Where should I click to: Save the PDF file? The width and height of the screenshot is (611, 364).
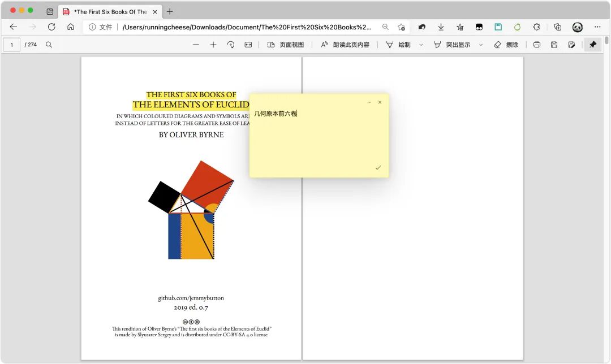pos(554,45)
